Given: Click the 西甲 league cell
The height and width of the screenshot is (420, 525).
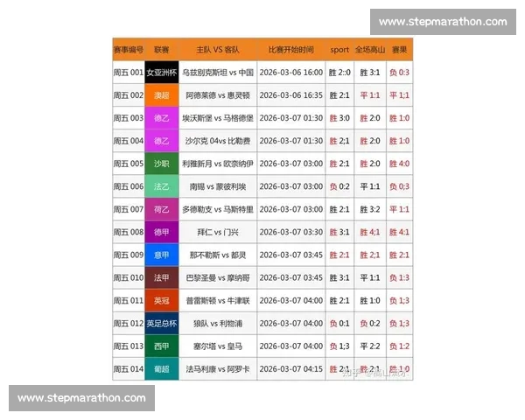Looking at the screenshot, I should coord(162,346).
